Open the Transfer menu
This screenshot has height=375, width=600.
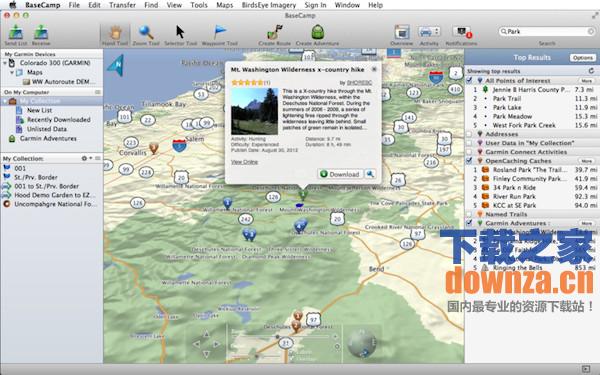122,5
